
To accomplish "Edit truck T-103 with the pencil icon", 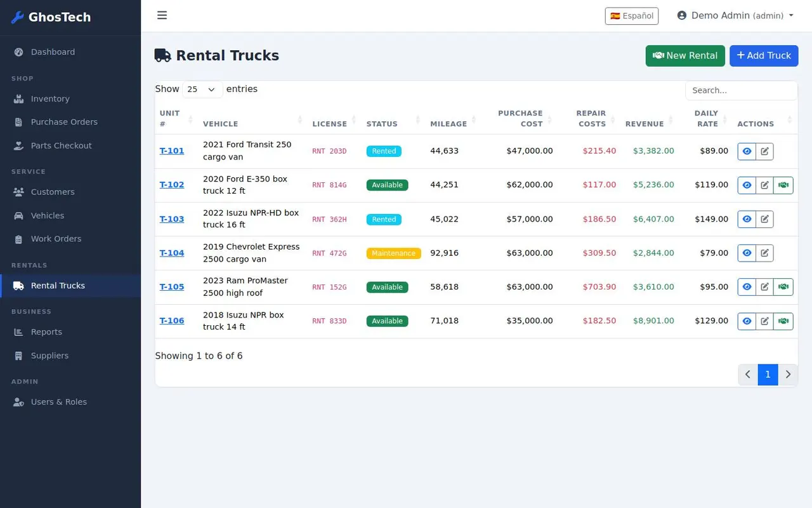I will click(764, 219).
